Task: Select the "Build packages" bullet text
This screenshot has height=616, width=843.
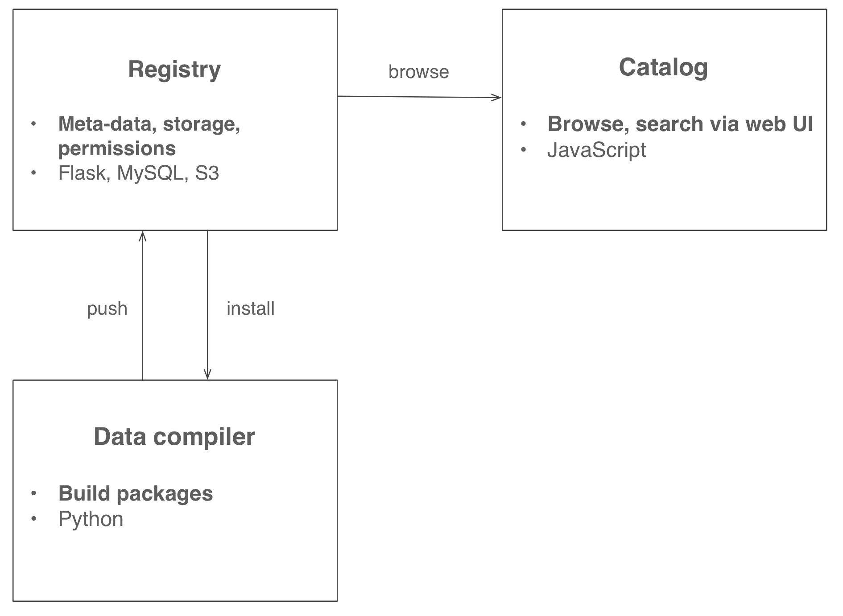Action: (x=136, y=493)
